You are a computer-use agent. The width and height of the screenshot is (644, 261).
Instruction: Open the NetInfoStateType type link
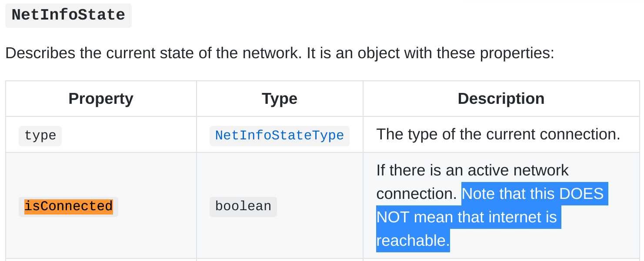click(x=280, y=135)
